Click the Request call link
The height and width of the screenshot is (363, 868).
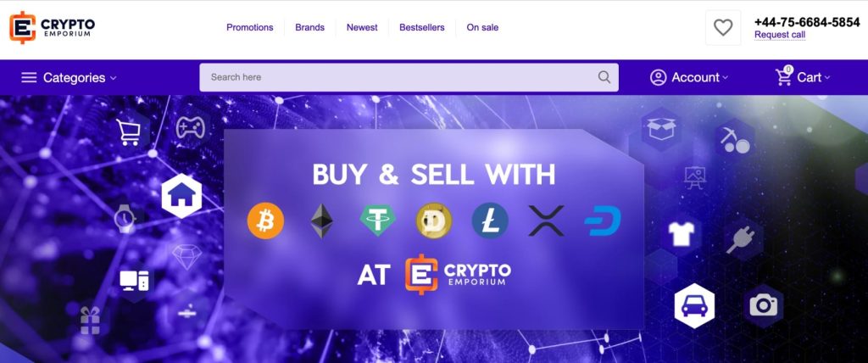780,35
